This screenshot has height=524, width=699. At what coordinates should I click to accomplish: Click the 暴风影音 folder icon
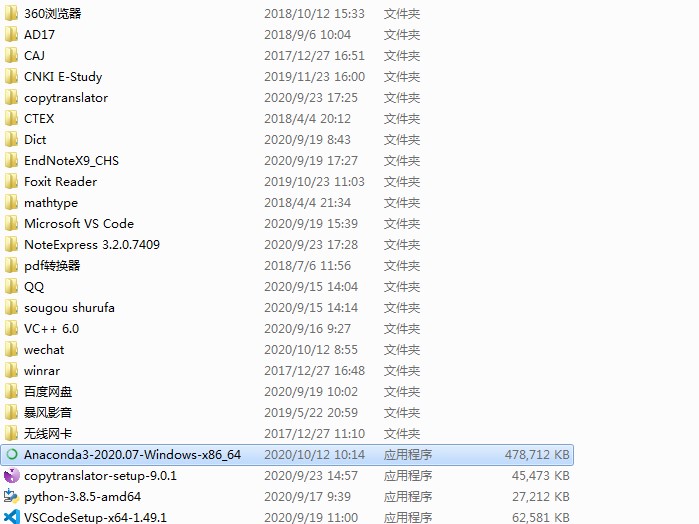[11, 412]
